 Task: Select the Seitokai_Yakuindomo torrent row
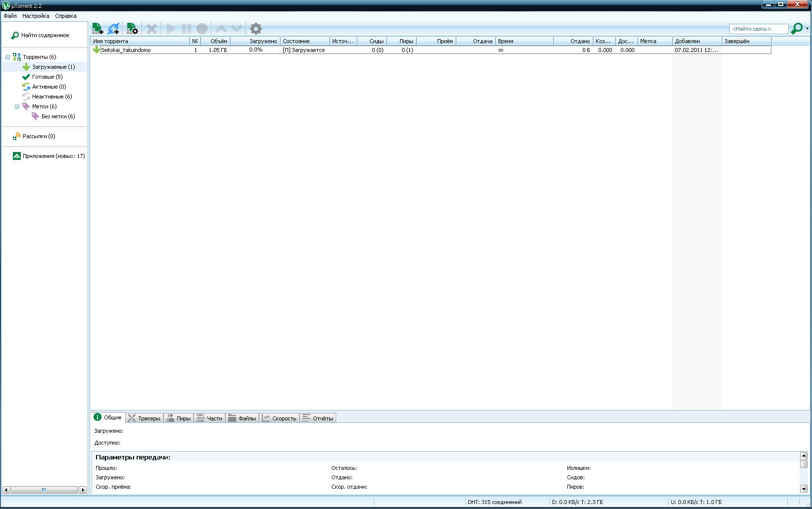[431, 50]
